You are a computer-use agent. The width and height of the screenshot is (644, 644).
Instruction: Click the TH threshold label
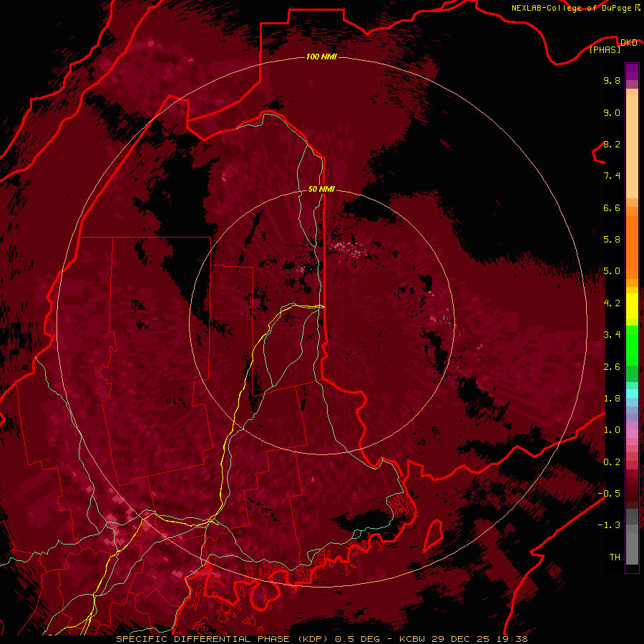[x=615, y=557]
